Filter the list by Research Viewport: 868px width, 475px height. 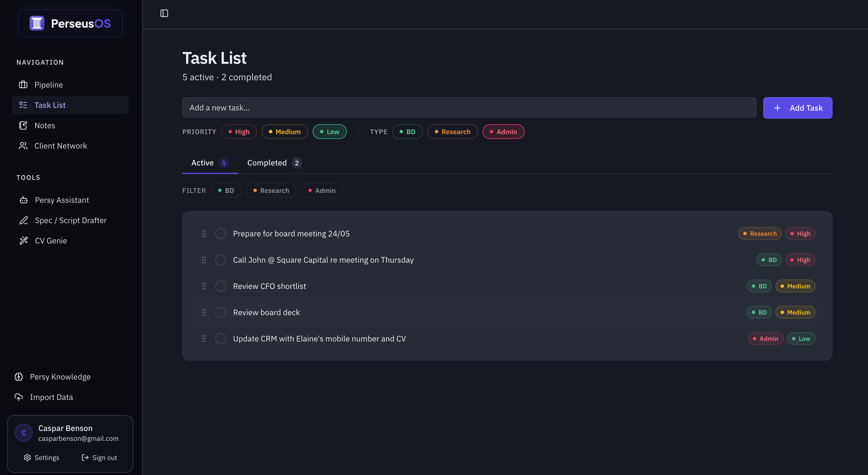tap(271, 190)
